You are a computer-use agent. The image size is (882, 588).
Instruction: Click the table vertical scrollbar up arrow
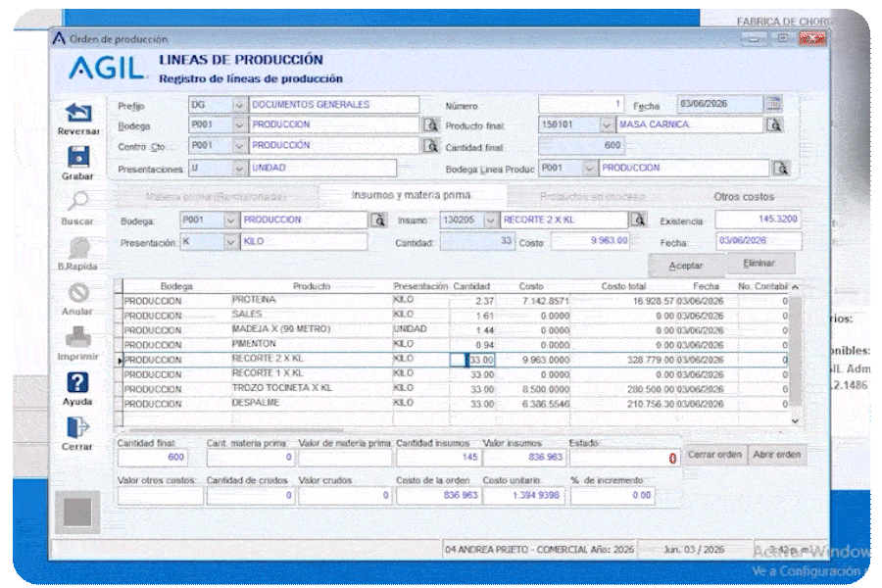(x=795, y=287)
